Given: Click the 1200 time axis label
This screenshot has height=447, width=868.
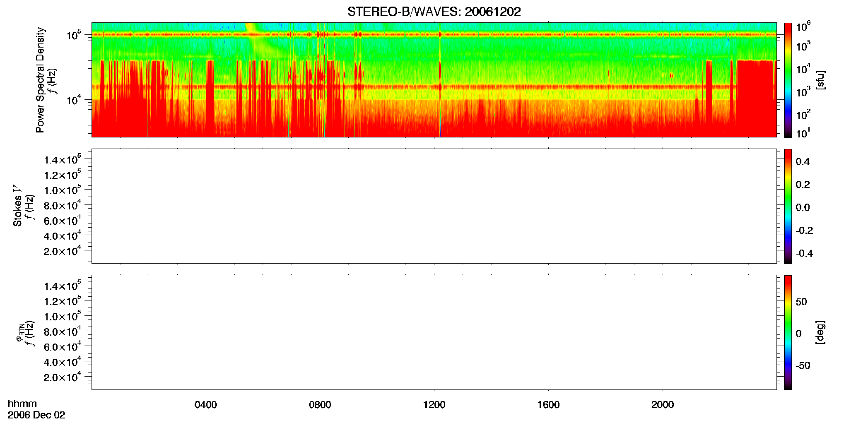Looking at the screenshot, I should click(x=434, y=405).
